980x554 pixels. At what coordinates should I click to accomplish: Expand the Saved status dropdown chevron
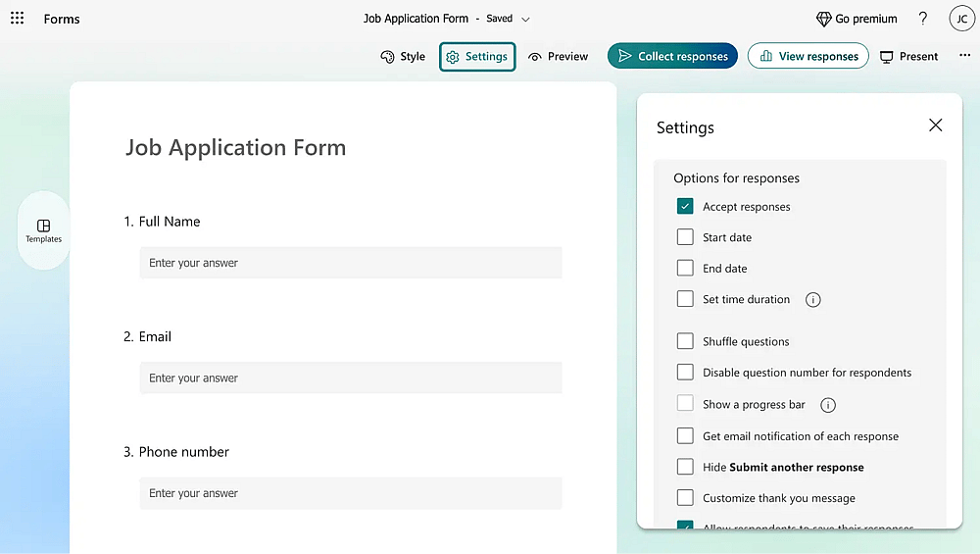coord(525,20)
